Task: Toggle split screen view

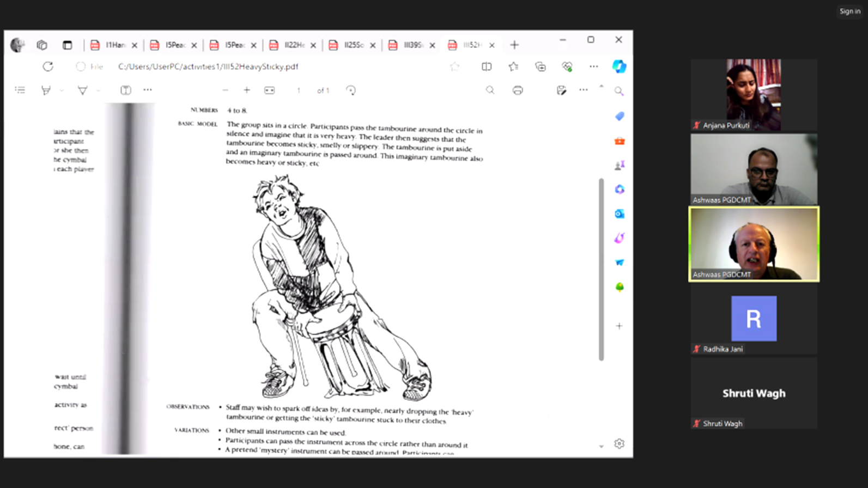Action: click(487, 66)
